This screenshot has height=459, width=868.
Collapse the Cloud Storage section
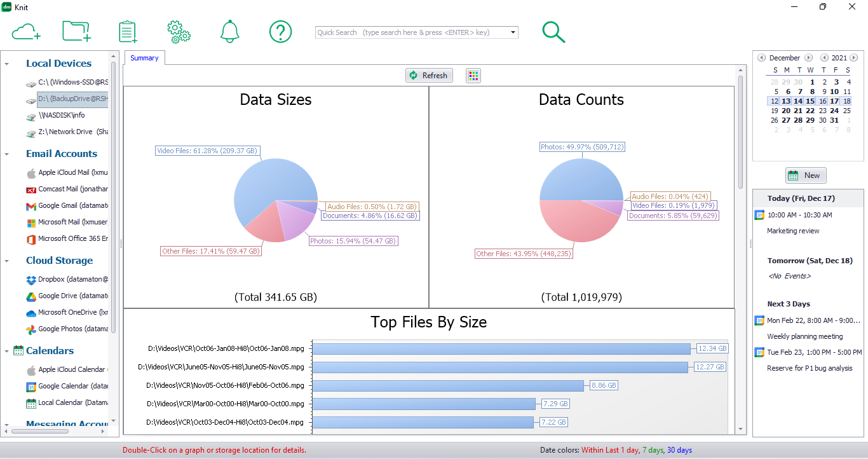point(6,261)
